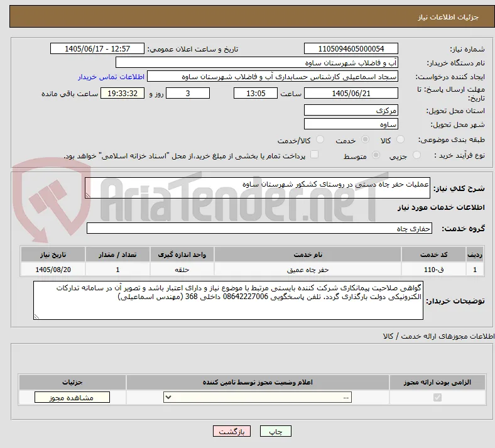Toggle the mandatory permit checkbox
This screenshot has width=495, height=448.
[437, 397]
